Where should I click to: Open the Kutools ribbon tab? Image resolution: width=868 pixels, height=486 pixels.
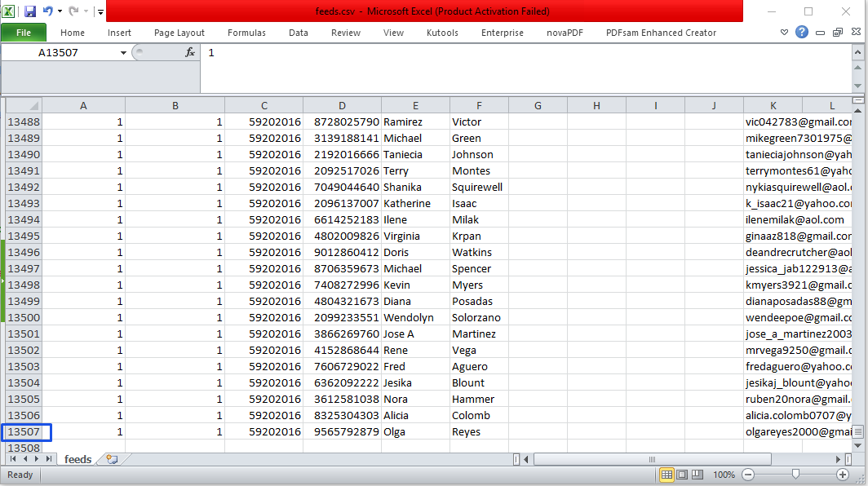[x=442, y=33]
